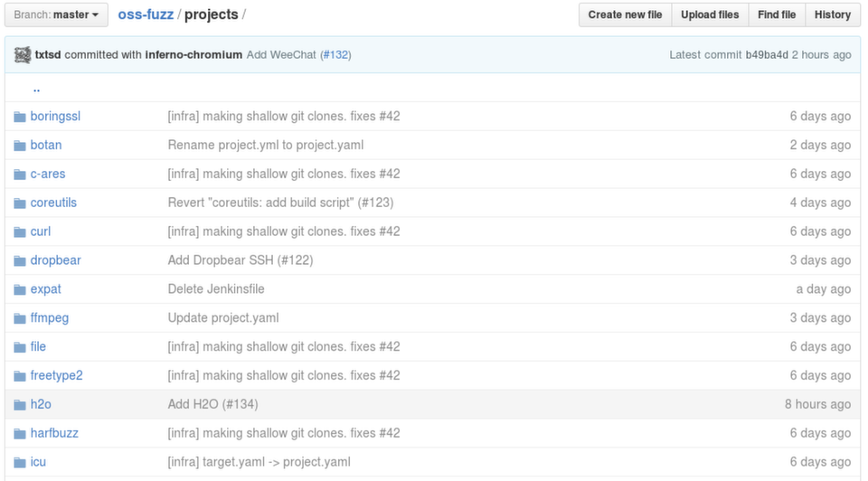
Task: Open the Branch: master dropdown
Action: pos(56,14)
